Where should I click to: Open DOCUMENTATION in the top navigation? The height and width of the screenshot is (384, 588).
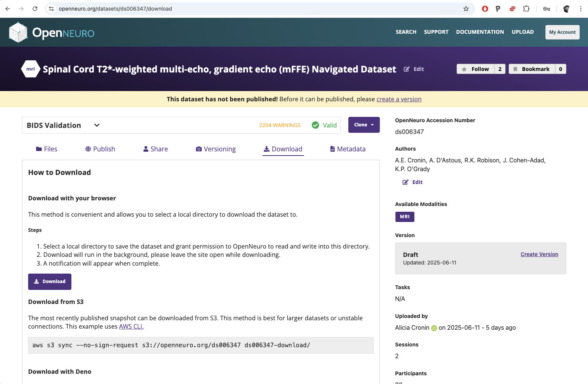[x=480, y=32]
